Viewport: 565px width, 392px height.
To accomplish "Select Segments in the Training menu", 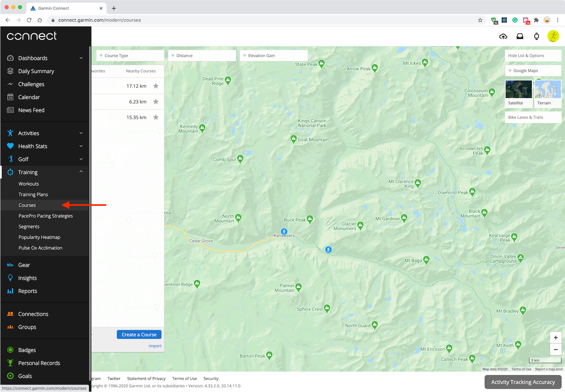I will click(x=29, y=226).
